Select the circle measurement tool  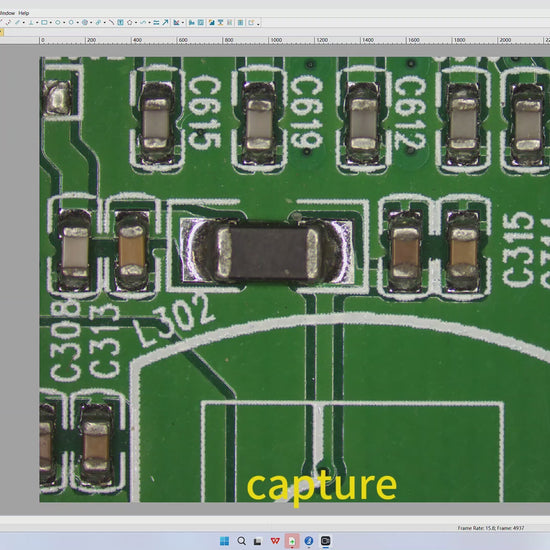coord(71,22)
